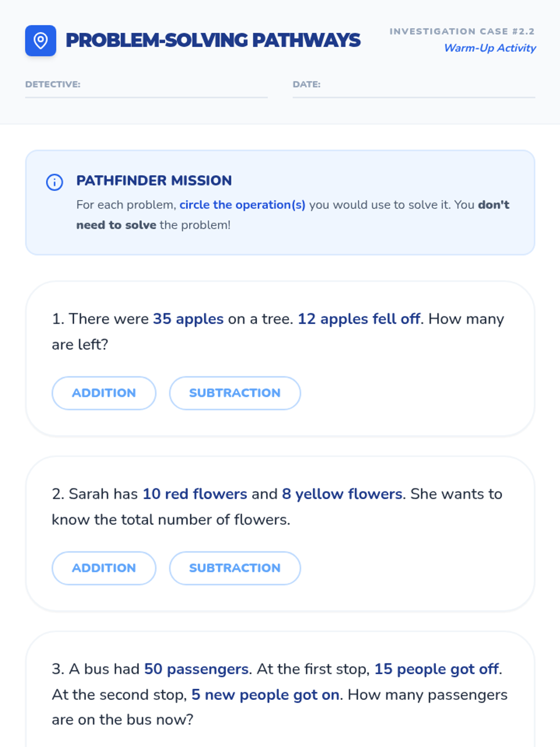
Task: Click the Pathfinder Mission heading
Action: coord(154,181)
